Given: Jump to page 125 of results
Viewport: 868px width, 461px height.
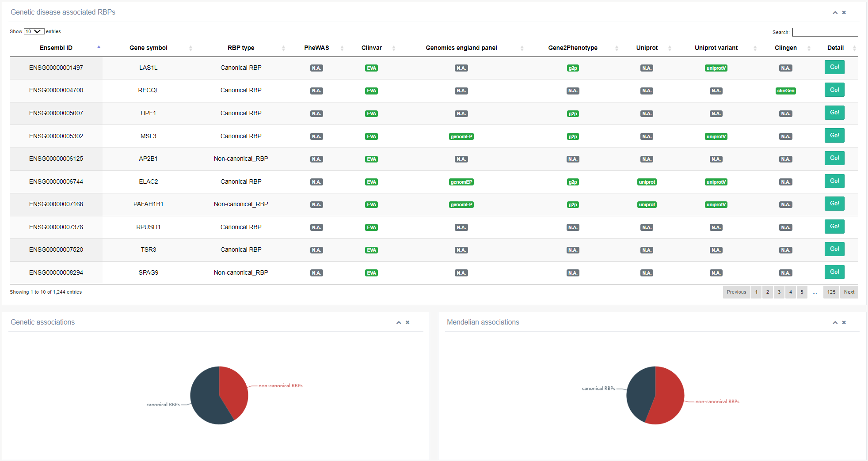Looking at the screenshot, I should click(x=831, y=292).
